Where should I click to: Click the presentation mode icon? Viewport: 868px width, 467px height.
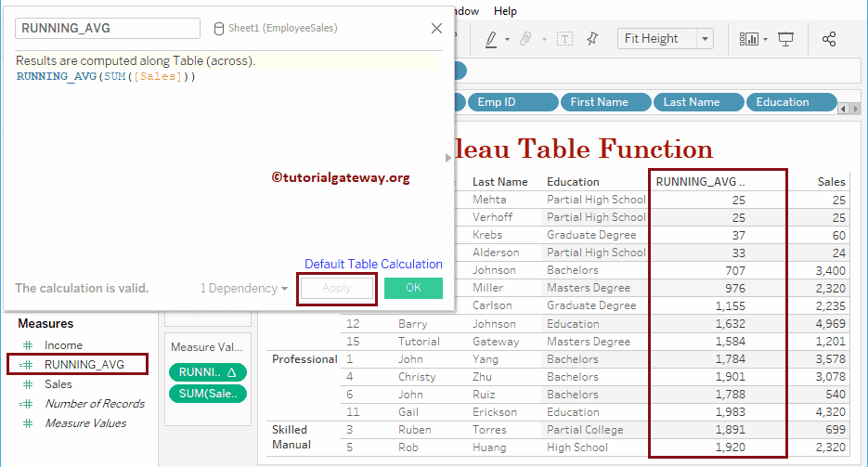(x=785, y=39)
